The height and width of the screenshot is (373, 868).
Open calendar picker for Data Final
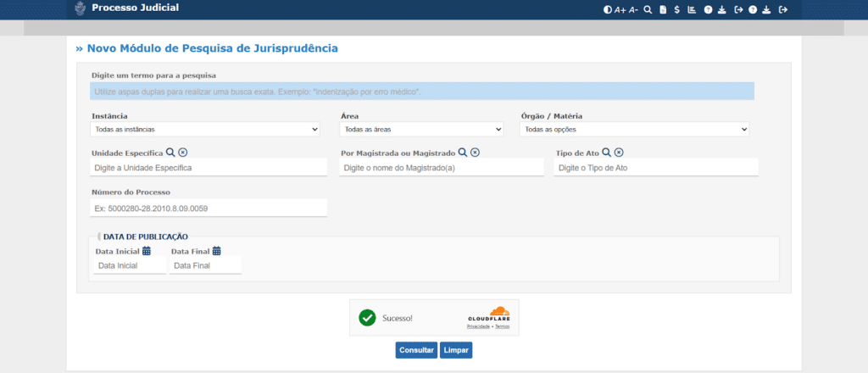[x=217, y=251]
